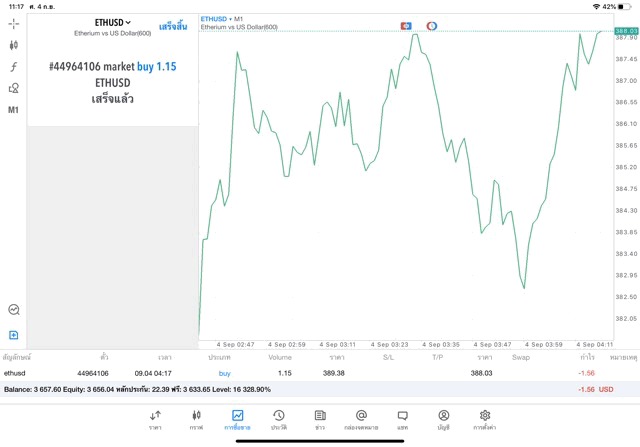Click the zoom search icon near bottom left
This screenshot has width=640, height=447.
coord(13,310)
